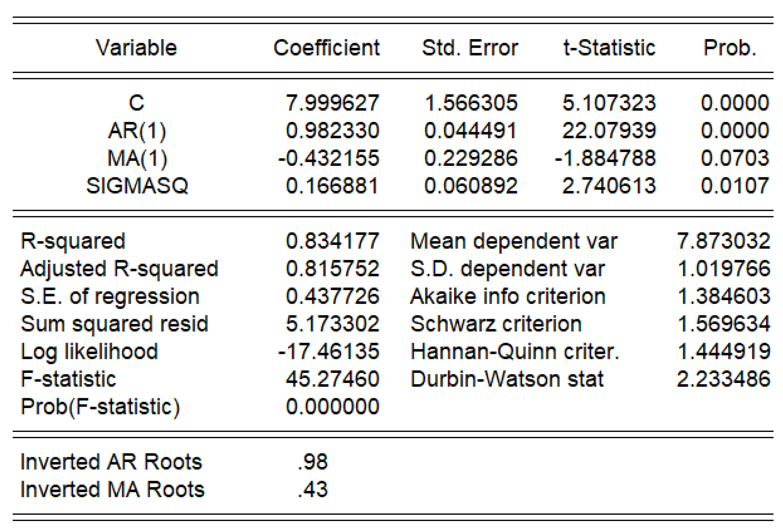
Task: Click the Inverted AR Roots value .98
Action: 313,462
